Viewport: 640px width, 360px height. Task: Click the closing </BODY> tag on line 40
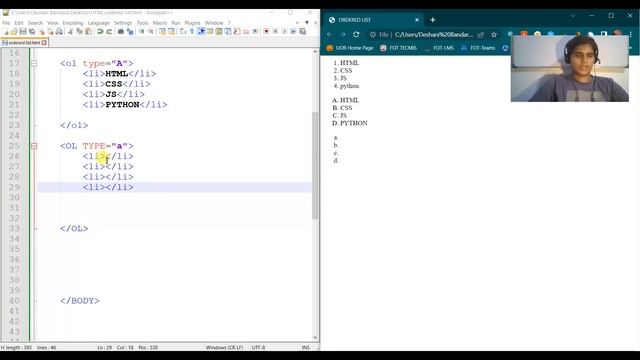coord(80,301)
